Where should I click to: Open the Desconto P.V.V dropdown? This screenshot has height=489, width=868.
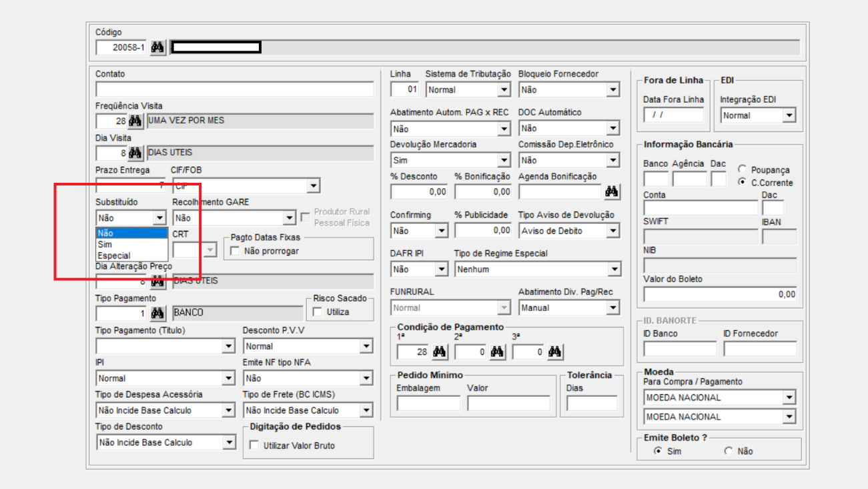[366, 346]
